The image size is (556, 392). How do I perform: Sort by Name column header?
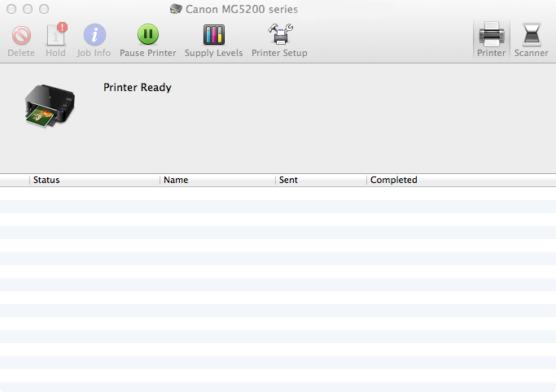pos(217,180)
